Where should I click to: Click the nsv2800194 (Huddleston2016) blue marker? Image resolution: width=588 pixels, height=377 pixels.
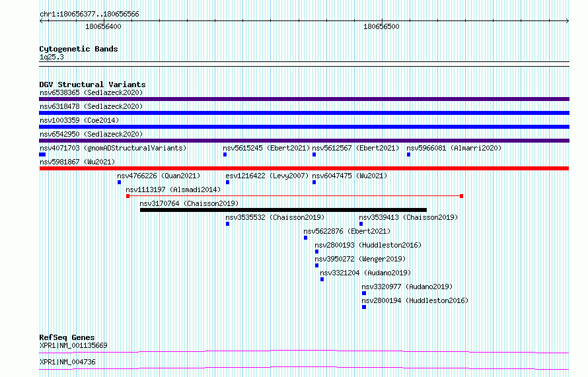coord(364,307)
